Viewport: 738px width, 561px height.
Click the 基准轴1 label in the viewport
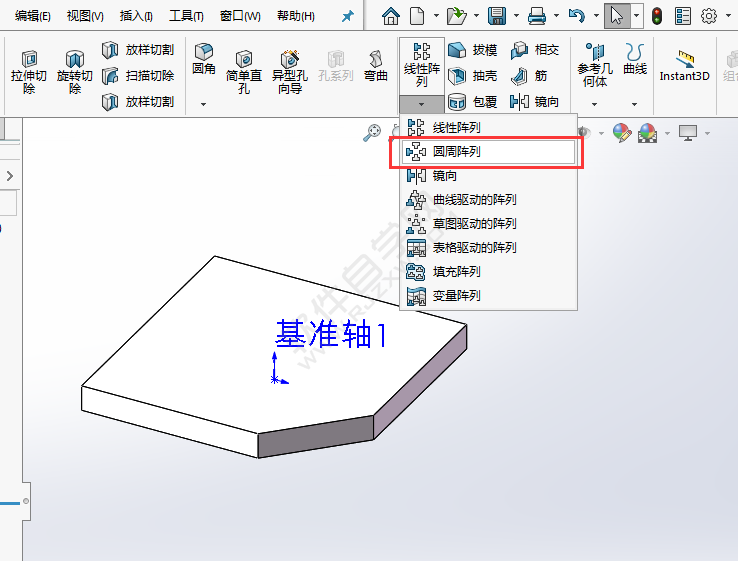(x=331, y=335)
